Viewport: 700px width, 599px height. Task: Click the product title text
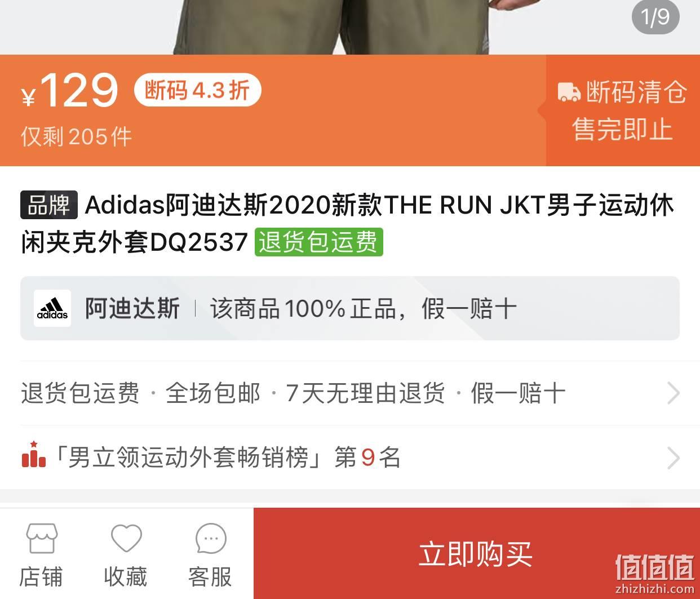tap(347, 224)
